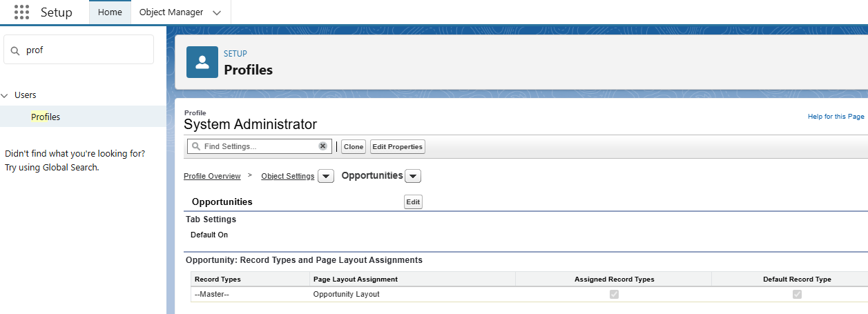Viewport: 868px width, 314px height.
Task: Click the Clone button
Action: tap(354, 146)
